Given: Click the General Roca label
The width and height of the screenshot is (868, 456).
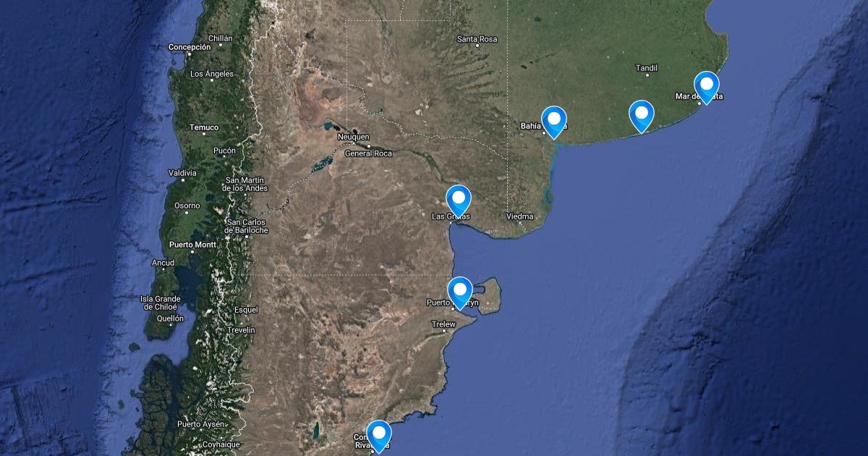Looking at the screenshot, I should pos(368,153).
